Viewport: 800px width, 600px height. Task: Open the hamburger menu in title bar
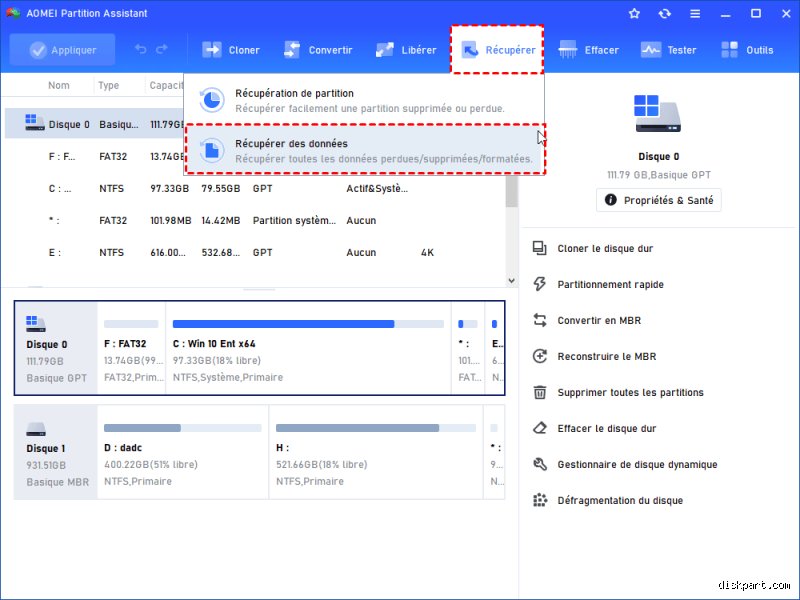pos(695,14)
